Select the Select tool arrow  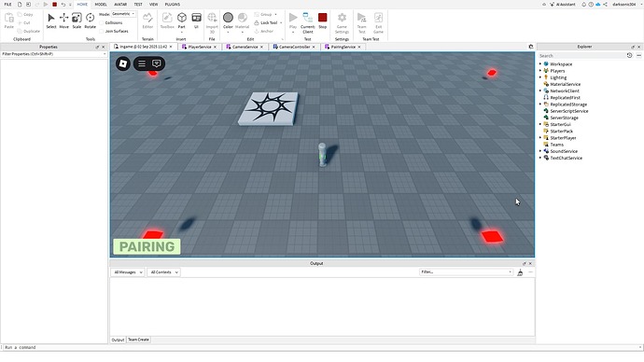(x=51, y=21)
